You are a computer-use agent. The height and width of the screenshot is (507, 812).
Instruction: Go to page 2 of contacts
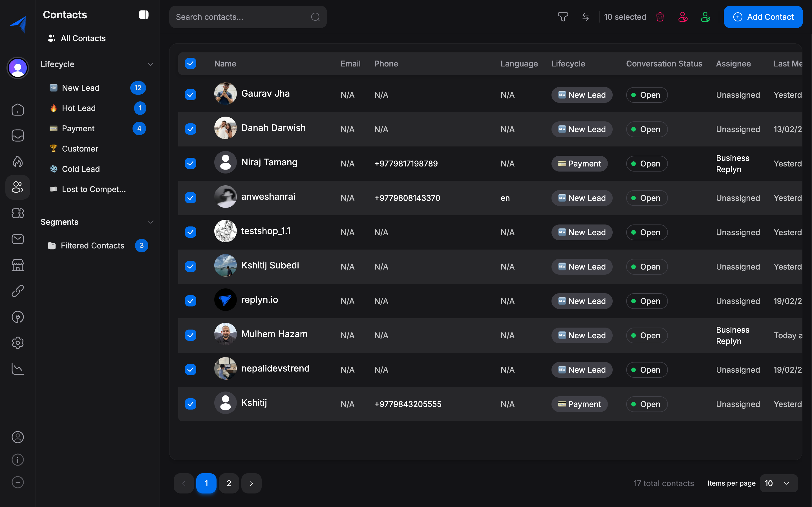click(228, 483)
